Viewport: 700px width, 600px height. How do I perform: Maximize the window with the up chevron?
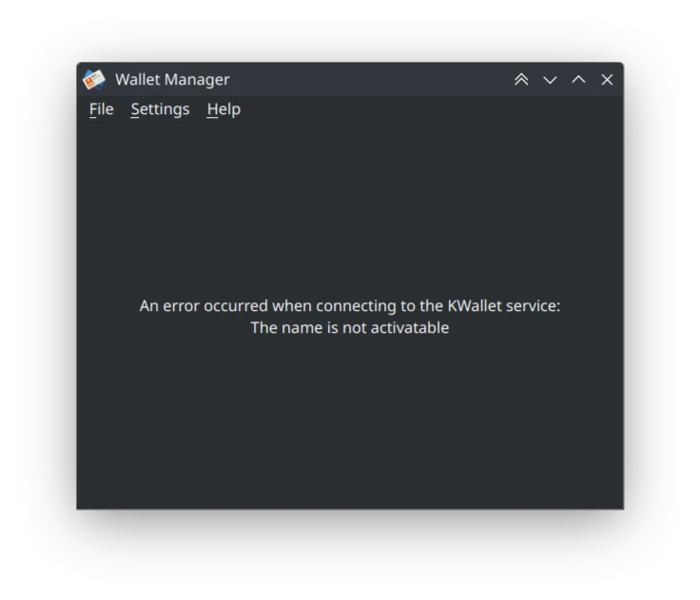coord(578,80)
